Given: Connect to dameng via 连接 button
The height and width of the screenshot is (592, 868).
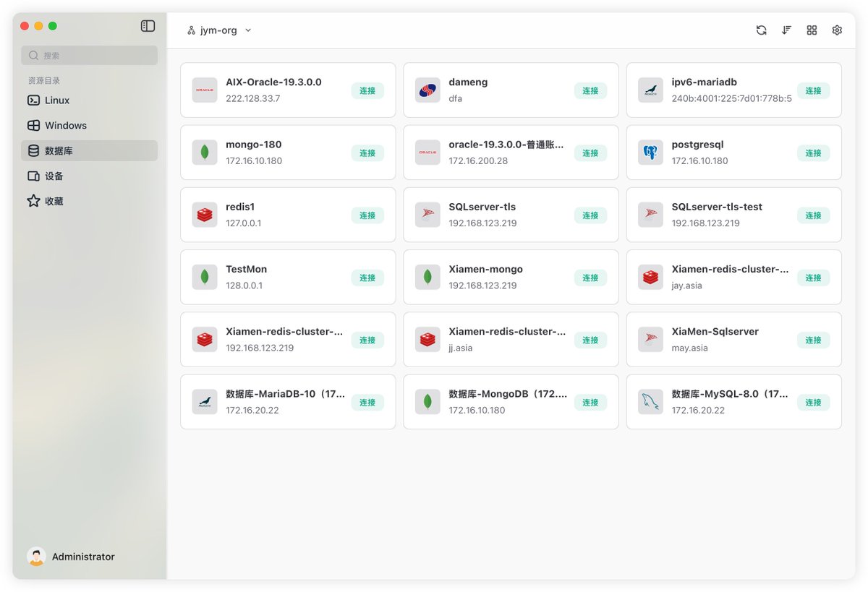Looking at the screenshot, I should pos(590,91).
